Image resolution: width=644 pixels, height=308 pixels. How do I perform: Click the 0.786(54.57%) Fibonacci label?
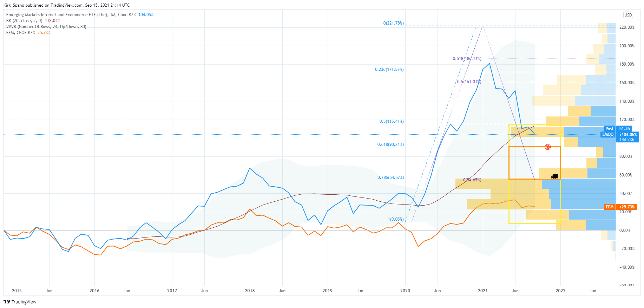[x=390, y=178]
